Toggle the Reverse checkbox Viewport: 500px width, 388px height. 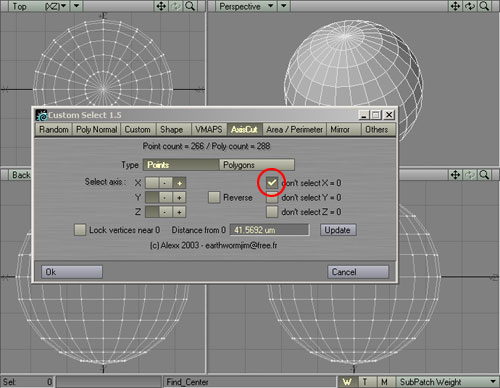click(214, 197)
